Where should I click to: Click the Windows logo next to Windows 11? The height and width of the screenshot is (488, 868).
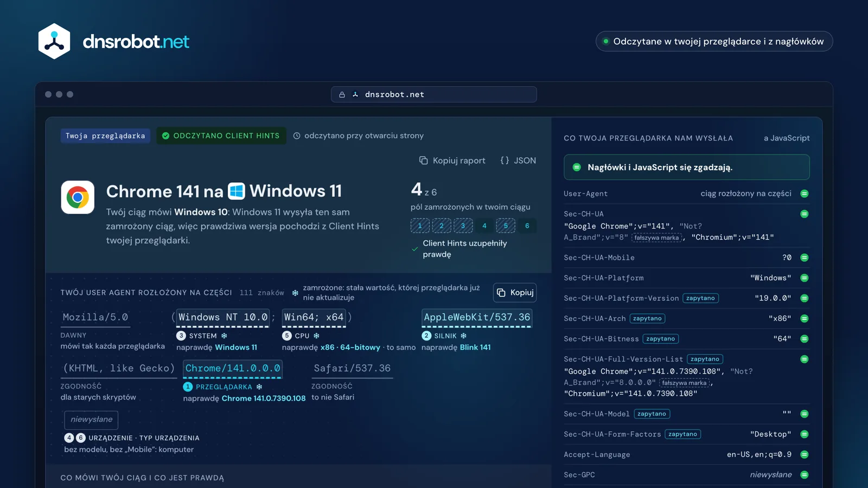coord(237,191)
